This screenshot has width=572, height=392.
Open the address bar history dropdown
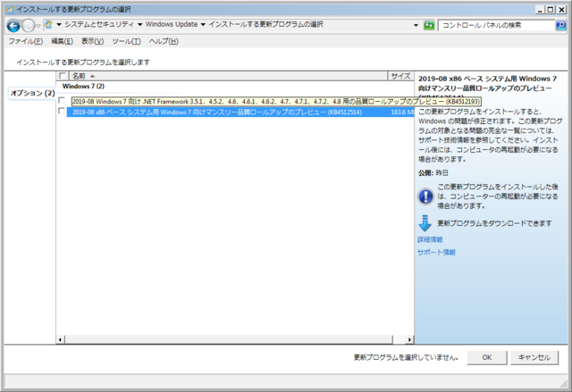tap(416, 25)
